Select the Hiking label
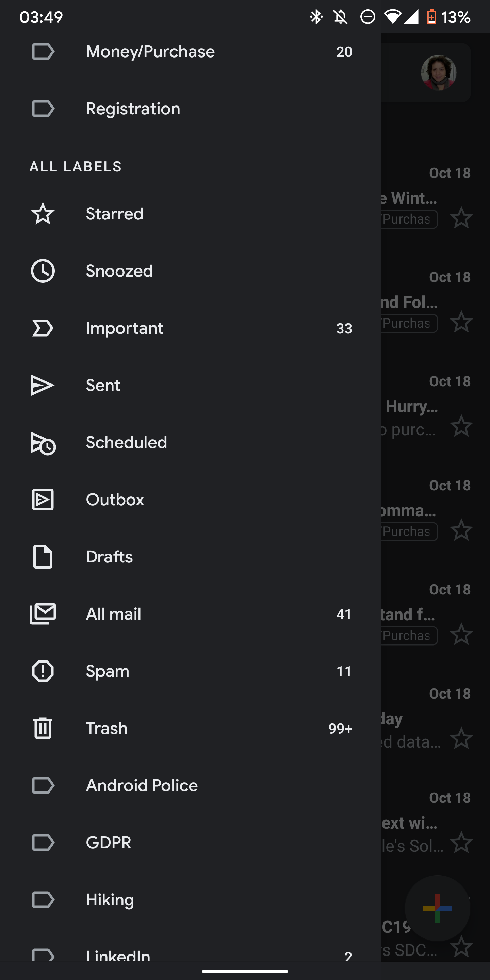Image resolution: width=490 pixels, height=980 pixels. [x=110, y=900]
